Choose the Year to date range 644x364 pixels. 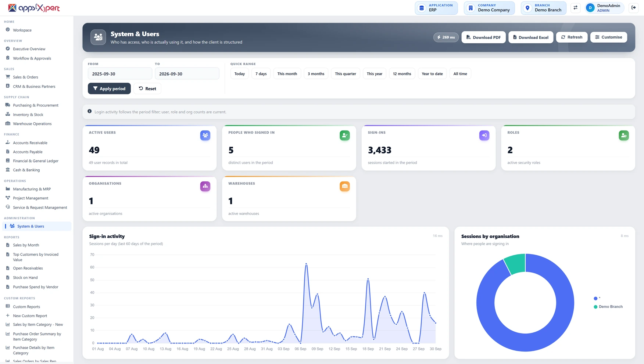click(x=432, y=74)
